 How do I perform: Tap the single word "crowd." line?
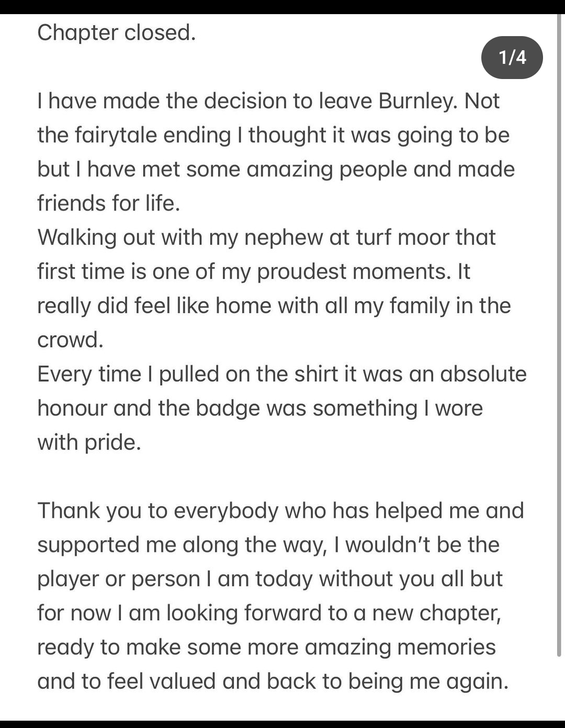point(71,340)
